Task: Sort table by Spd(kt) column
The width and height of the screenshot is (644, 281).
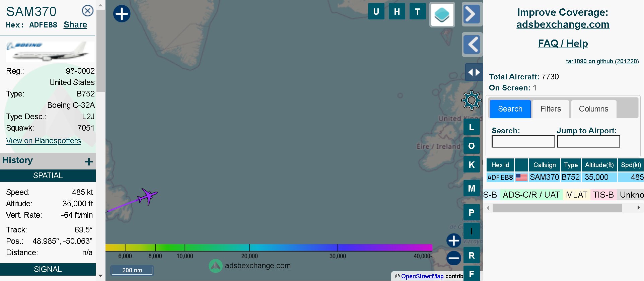Action: tap(631, 165)
